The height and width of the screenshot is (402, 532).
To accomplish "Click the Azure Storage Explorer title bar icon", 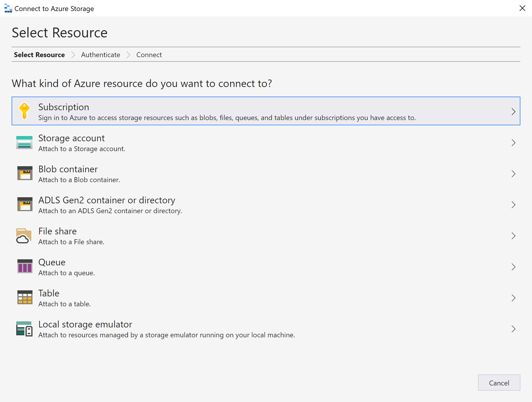I will tap(8, 8).
